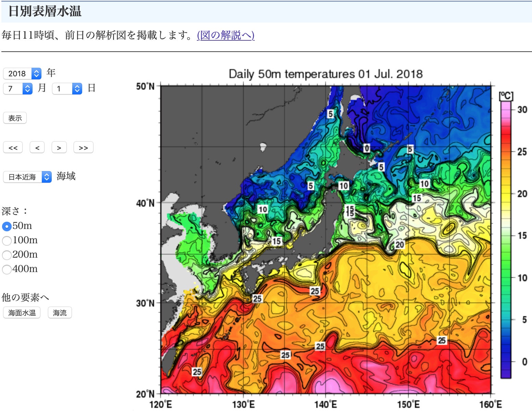
Task: Click the 海面水温 button
Action: pos(22,313)
